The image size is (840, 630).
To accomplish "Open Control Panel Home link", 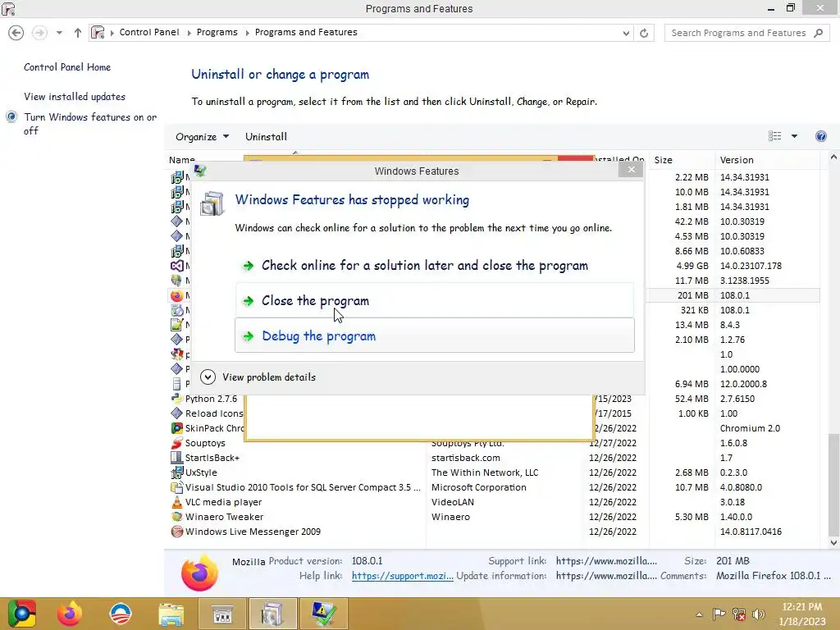I will pos(67,67).
